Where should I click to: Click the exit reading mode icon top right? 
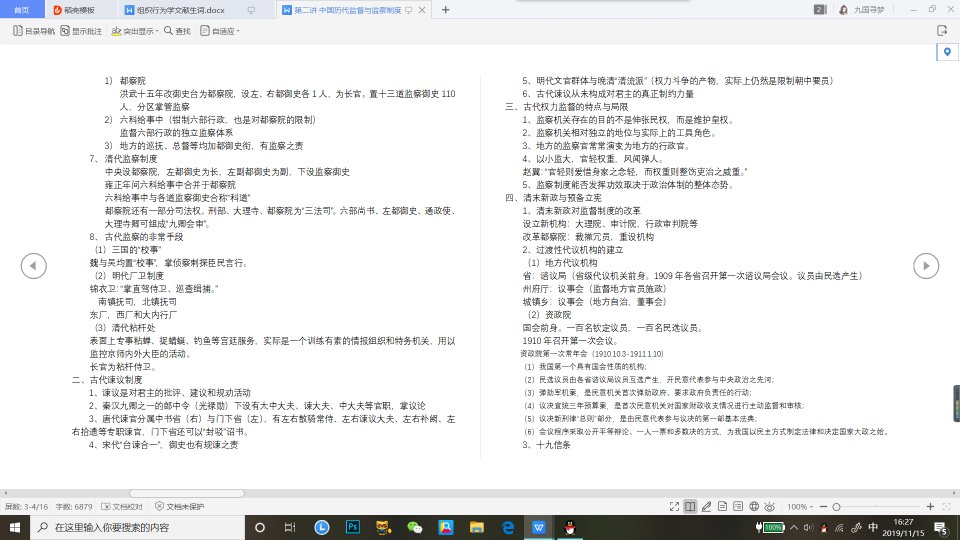pyautogui.click(x=942, y=31)
